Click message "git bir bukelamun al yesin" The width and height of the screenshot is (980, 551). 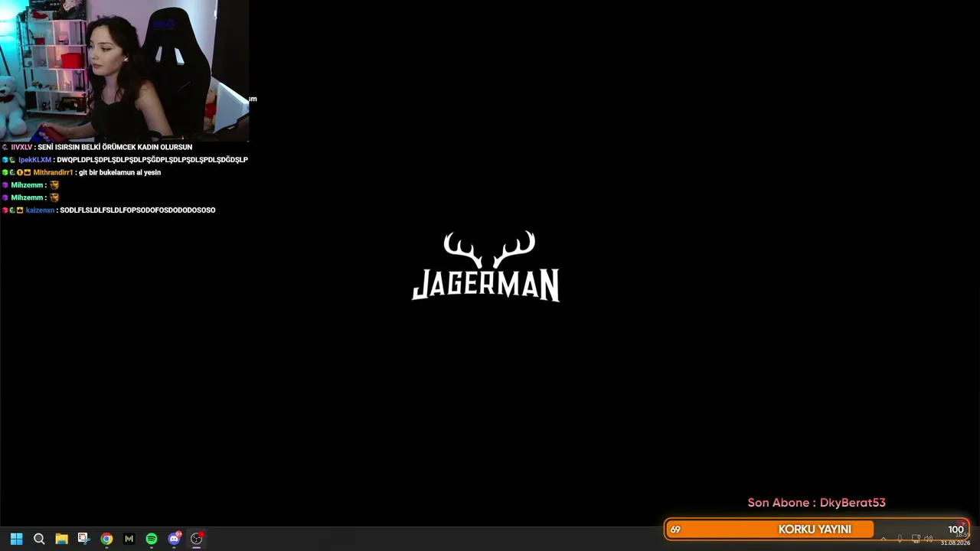pos(119,173)
